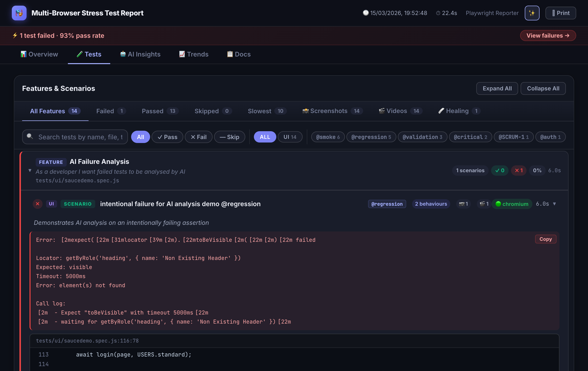Click the Screenshots camera filter icon

click(x=306, y=111)
